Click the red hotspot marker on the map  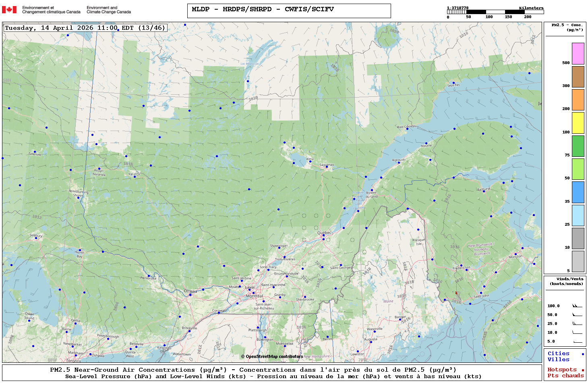[x=456, y=293]
